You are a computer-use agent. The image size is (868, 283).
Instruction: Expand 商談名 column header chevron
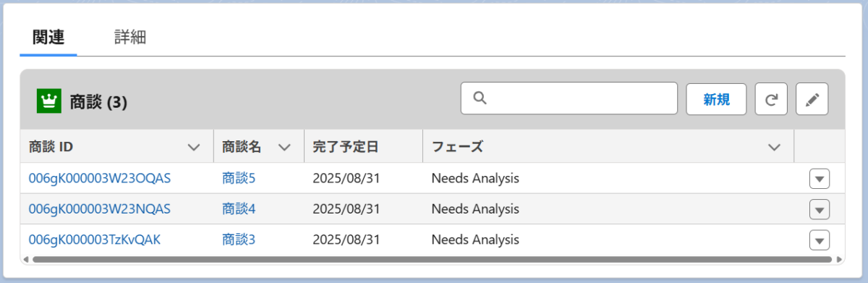tap(284, 147)
